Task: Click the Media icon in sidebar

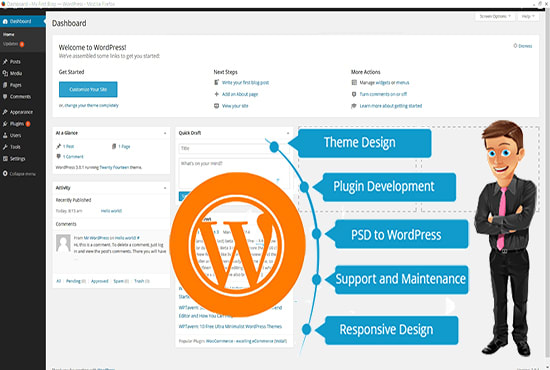Action: pyautogui.click(x=5, y=73)
